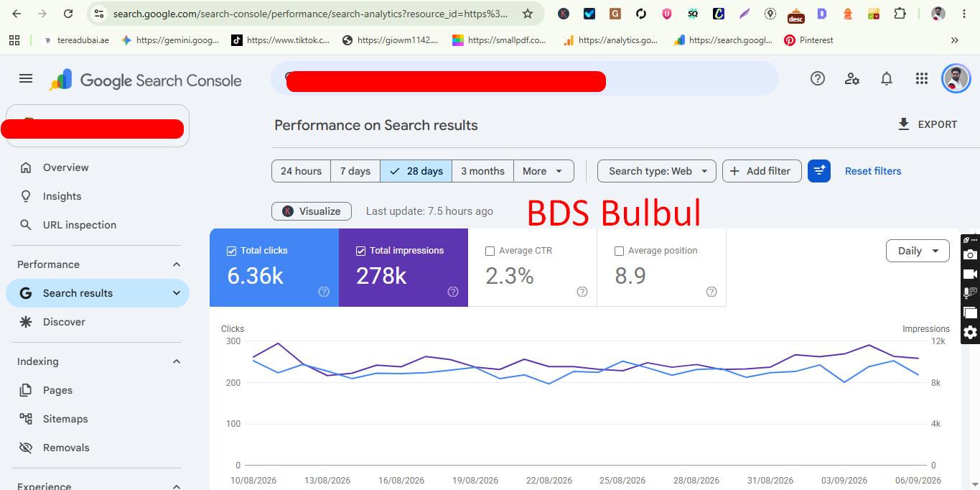Enable the Average position checkbox
980x490 pixels.
(619, 251)
